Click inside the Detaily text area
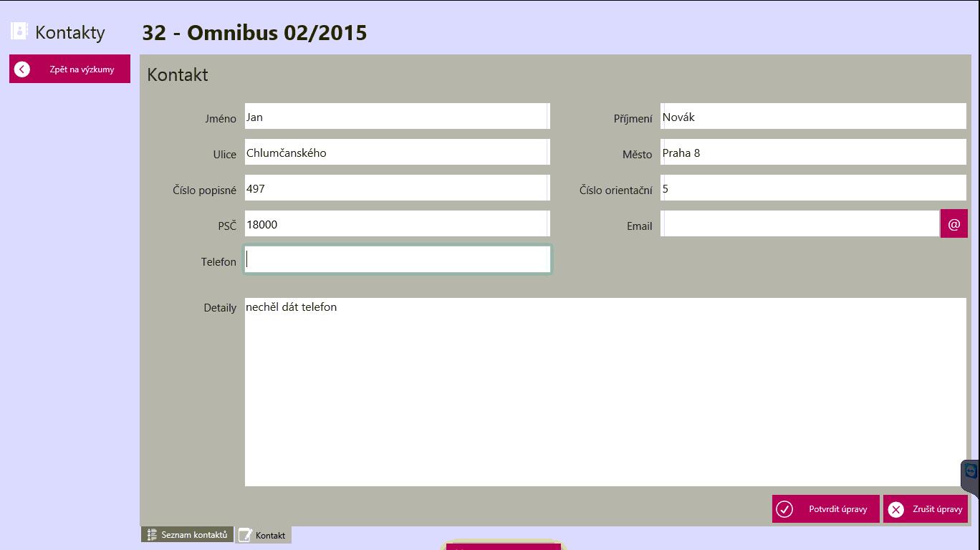980x550 pixels. click(605, 392)
